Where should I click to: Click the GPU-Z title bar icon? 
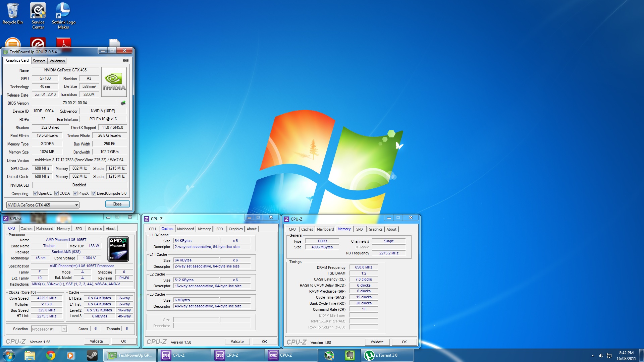click(5, 52)
